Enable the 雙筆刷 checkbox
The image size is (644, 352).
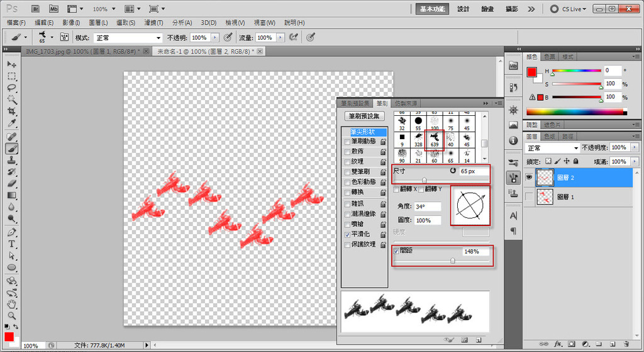pos(347,172)
